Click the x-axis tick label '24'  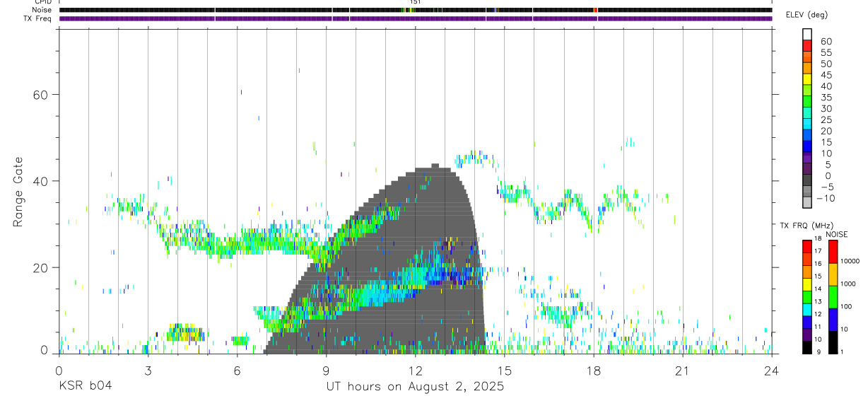772,370
